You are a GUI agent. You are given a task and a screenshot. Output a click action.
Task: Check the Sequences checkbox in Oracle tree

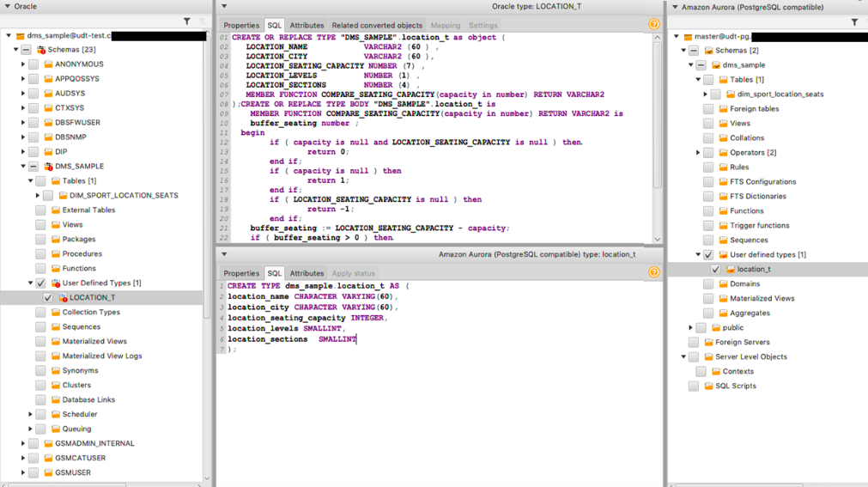(x=40, y=327)
